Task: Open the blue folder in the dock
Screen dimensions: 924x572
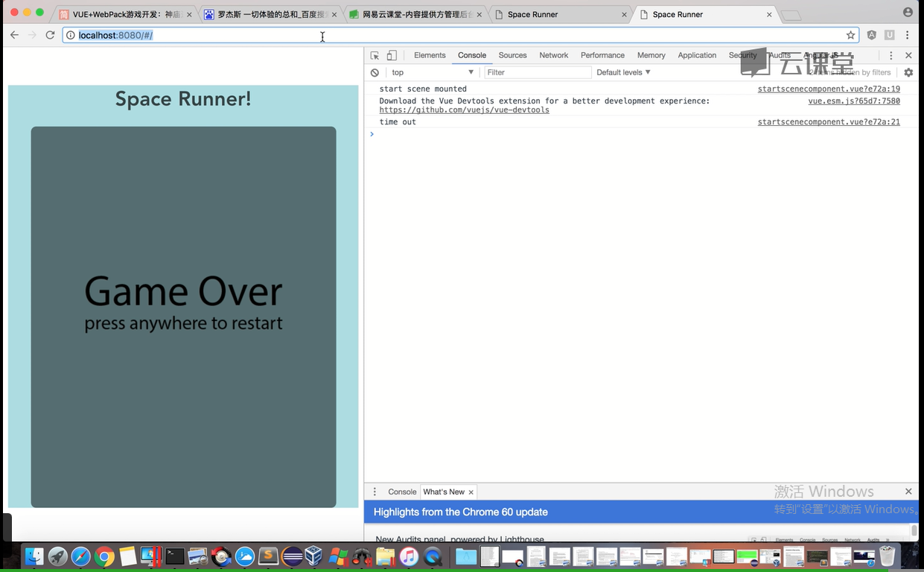Action: click(466, 556)
